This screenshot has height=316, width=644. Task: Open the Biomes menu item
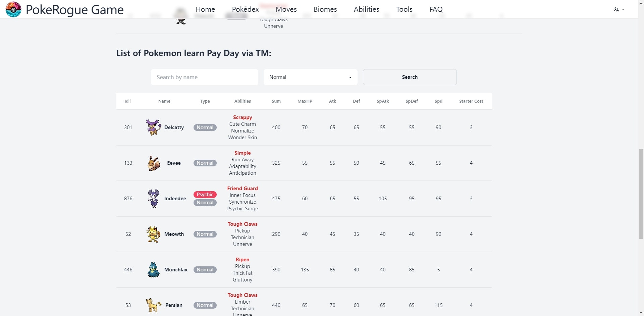click(325, 9)
